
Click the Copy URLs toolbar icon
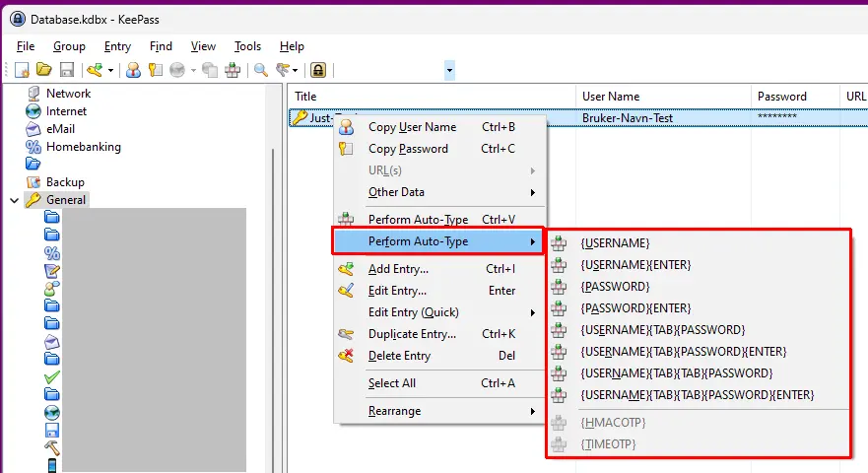coord(209,70)
